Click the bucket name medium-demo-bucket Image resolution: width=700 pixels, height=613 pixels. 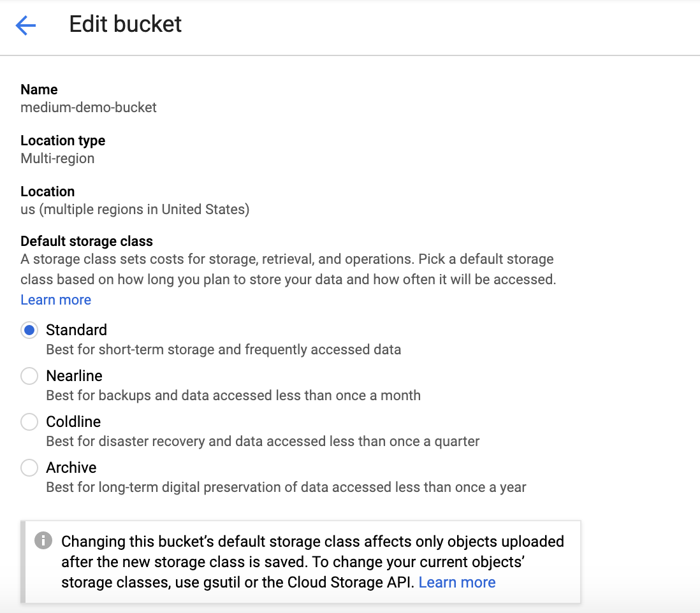(89, 107)
